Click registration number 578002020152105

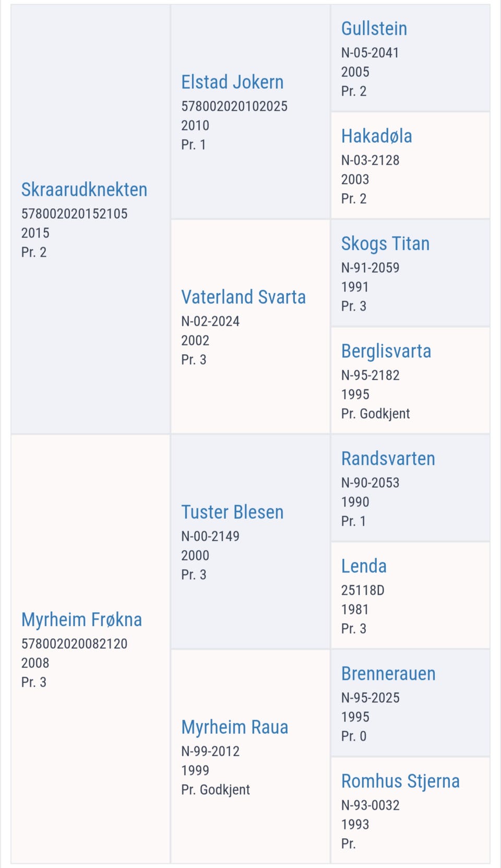[x=74, y=214]
